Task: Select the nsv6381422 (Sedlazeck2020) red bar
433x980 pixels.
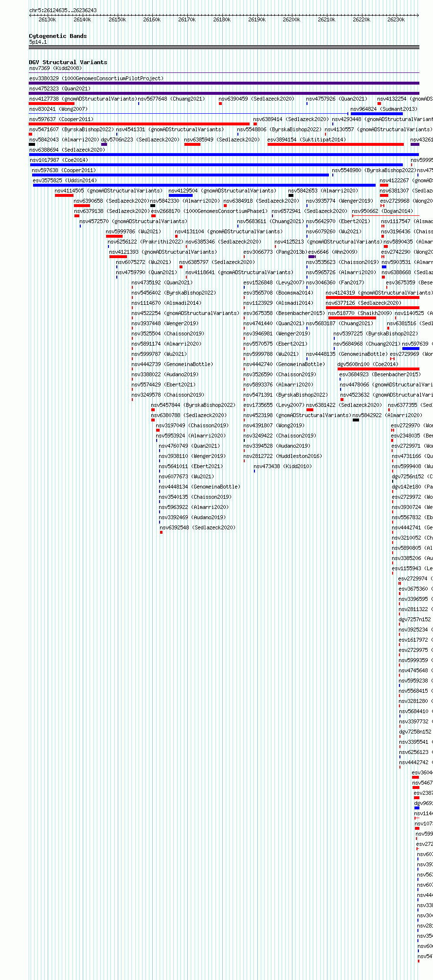Action: (310, 410)
